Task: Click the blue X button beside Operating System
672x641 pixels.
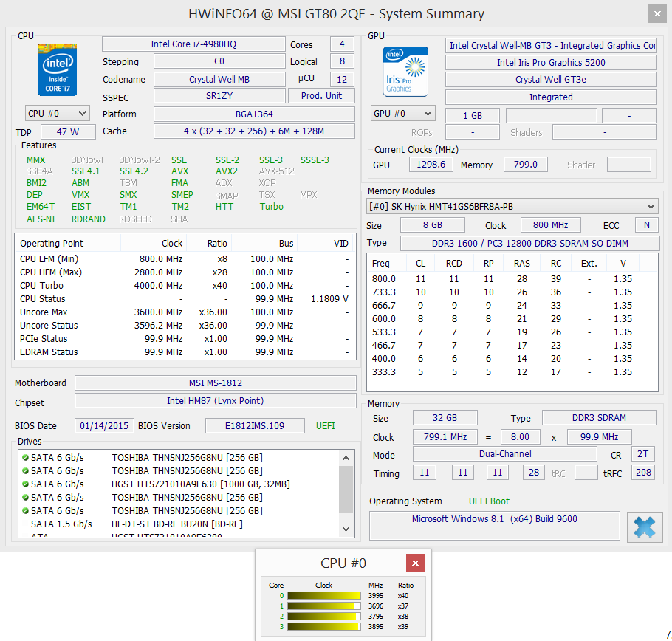Action: tap(645, 527)
